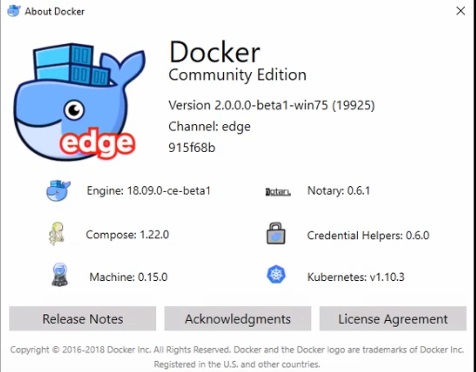The image size is (476, 372).
Task: Click the Kubernetes wheel icon
Action: [x=276, y=275]
